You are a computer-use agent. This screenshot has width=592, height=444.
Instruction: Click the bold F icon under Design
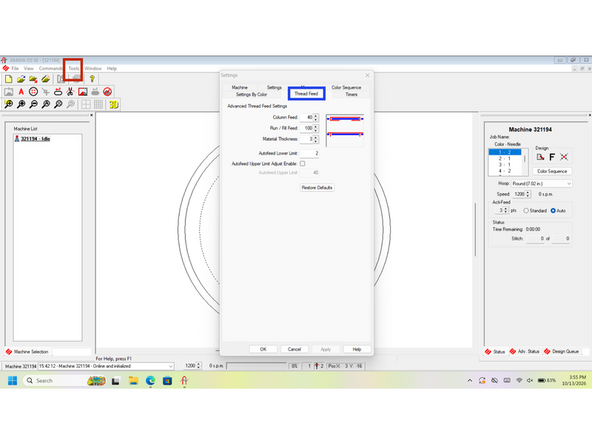[x=552, y=157]
